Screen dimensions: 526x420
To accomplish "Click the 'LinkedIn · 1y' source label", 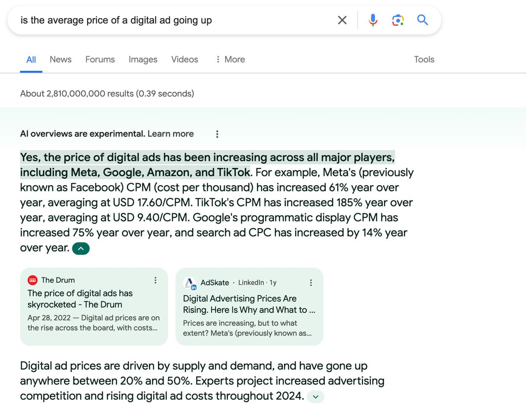I will (x=257, y=283).
